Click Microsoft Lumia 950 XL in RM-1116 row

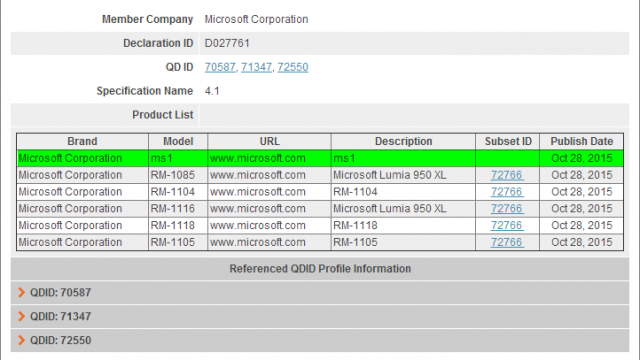click(390, 209)
